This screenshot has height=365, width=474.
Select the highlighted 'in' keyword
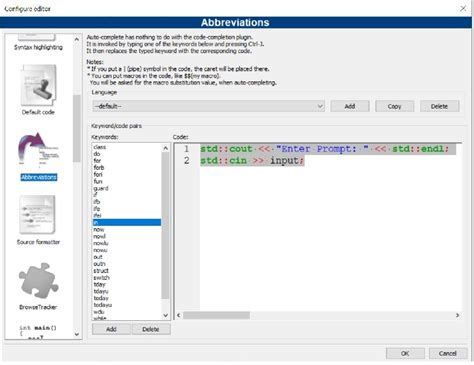tap(127, 222)
